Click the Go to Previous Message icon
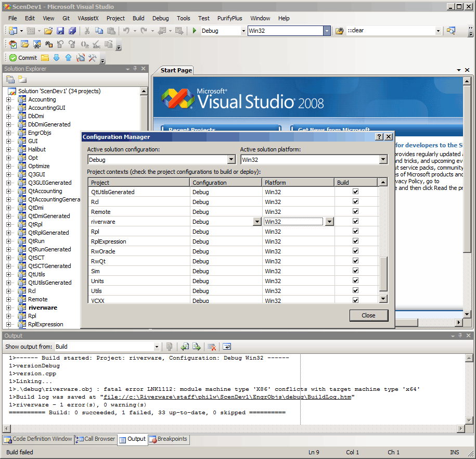Viewport: 476px width, 459px height. pos(185,347)
